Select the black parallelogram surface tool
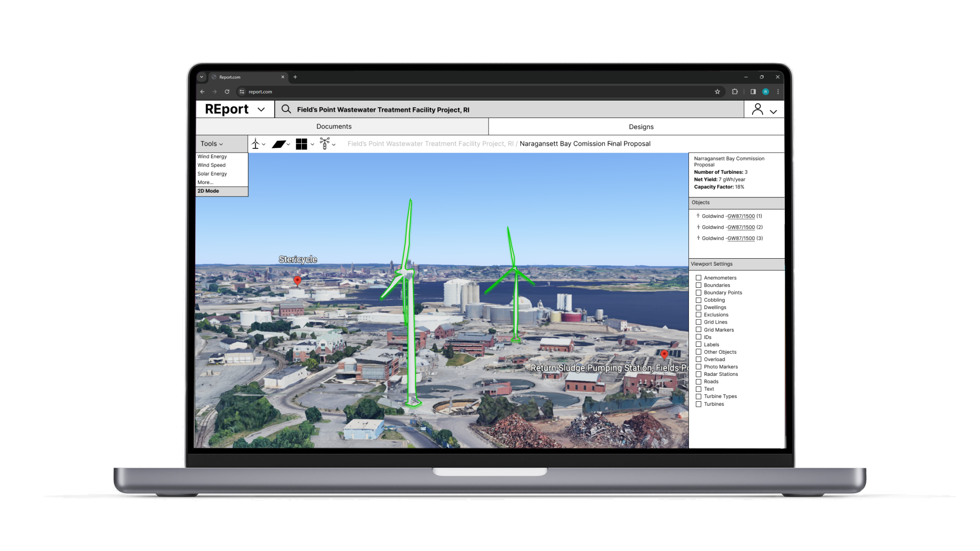Screen dimensions: 980x551 (x=278, y=144)
